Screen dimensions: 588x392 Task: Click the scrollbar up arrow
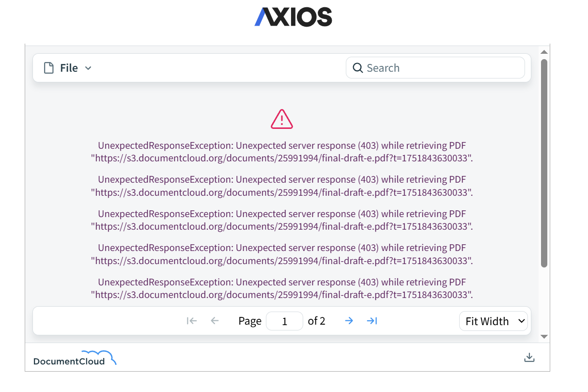(x=544, y=52)
